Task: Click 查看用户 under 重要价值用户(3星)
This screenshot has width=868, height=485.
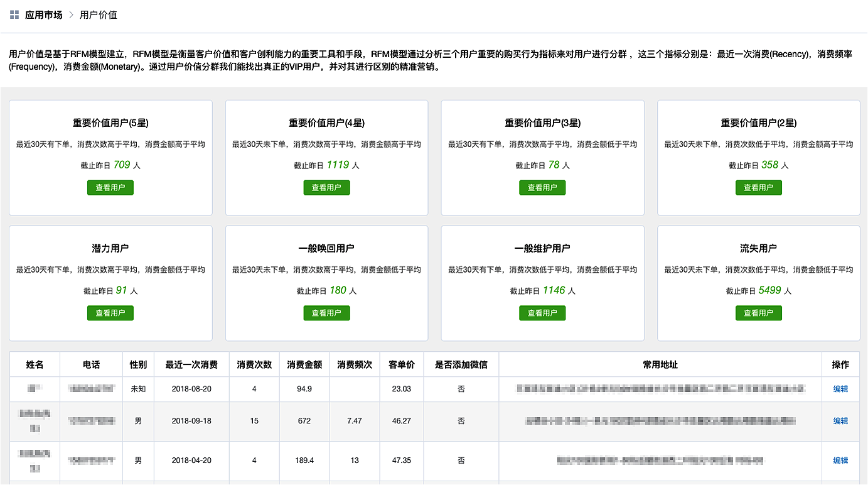Action: point(542,187)
